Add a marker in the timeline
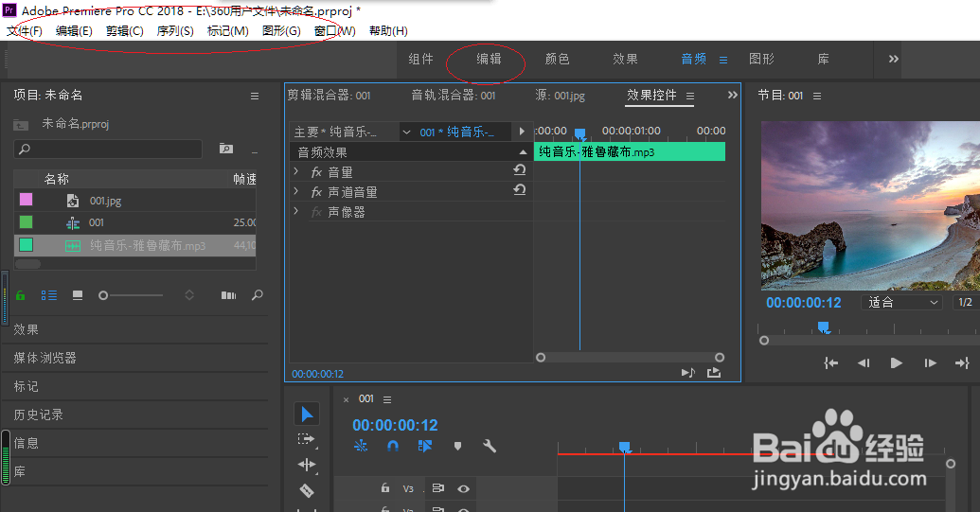This screenshot has height=512, width=980. (457, 446)
